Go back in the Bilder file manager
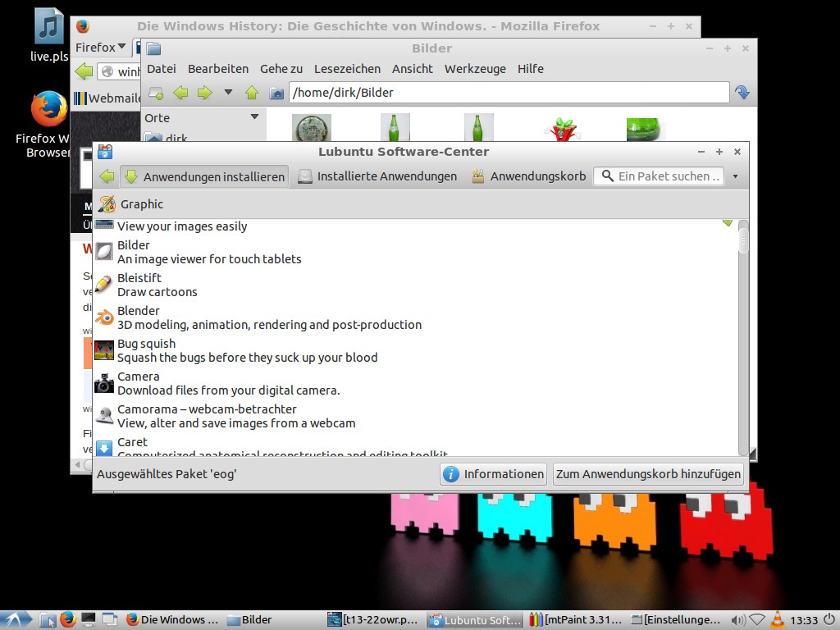Viewport: 840px width, 630px height. click(180, 93)
